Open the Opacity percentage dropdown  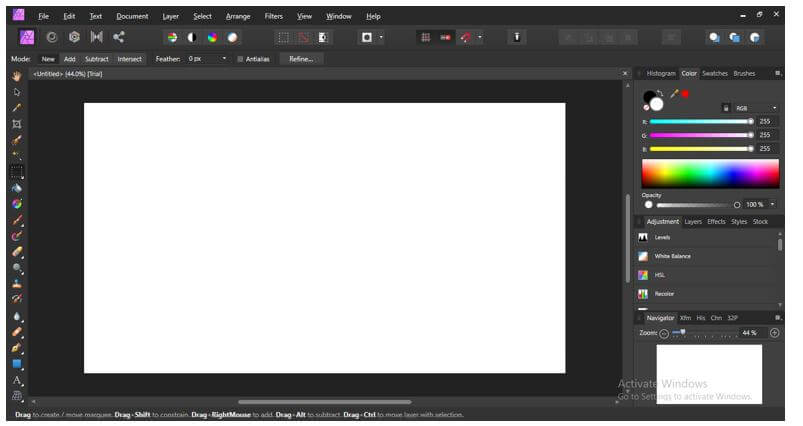[x=772, y=204]
